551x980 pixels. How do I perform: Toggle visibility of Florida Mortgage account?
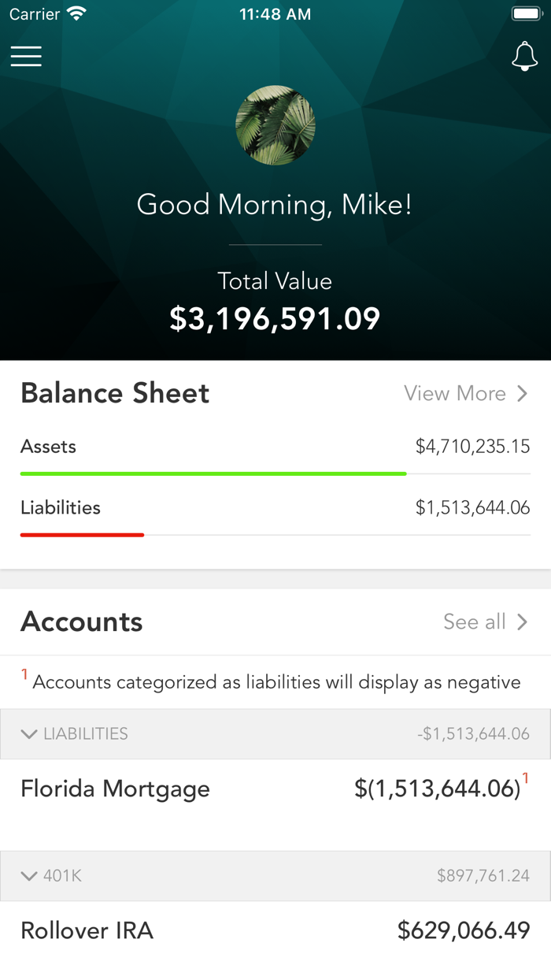tap(116, 788)
